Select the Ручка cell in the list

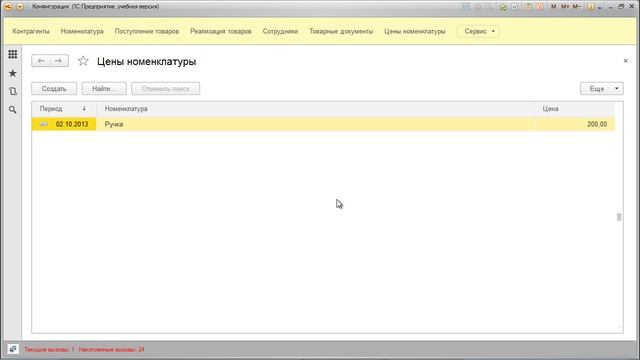tap(315, 124)
